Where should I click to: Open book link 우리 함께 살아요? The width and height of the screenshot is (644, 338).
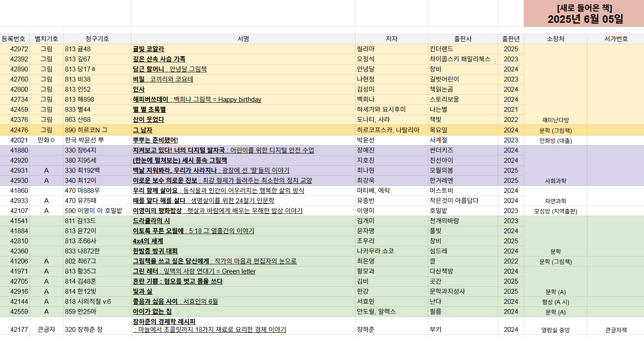point(218,191)
